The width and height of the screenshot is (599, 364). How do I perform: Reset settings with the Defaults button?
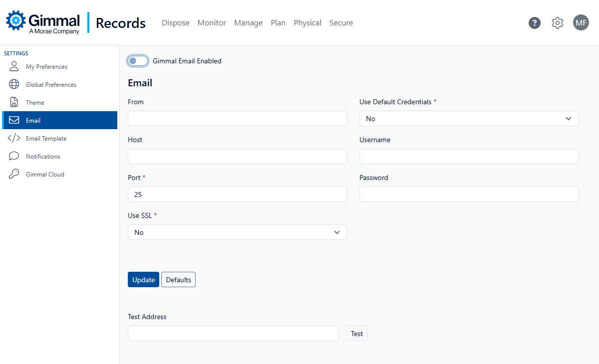tap(178, 280)
